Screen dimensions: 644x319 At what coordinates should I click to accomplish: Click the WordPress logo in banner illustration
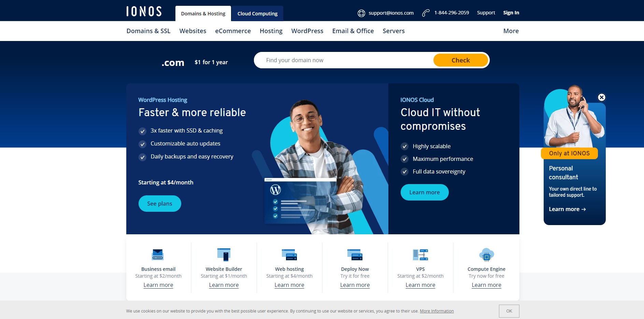click(275, 190)
